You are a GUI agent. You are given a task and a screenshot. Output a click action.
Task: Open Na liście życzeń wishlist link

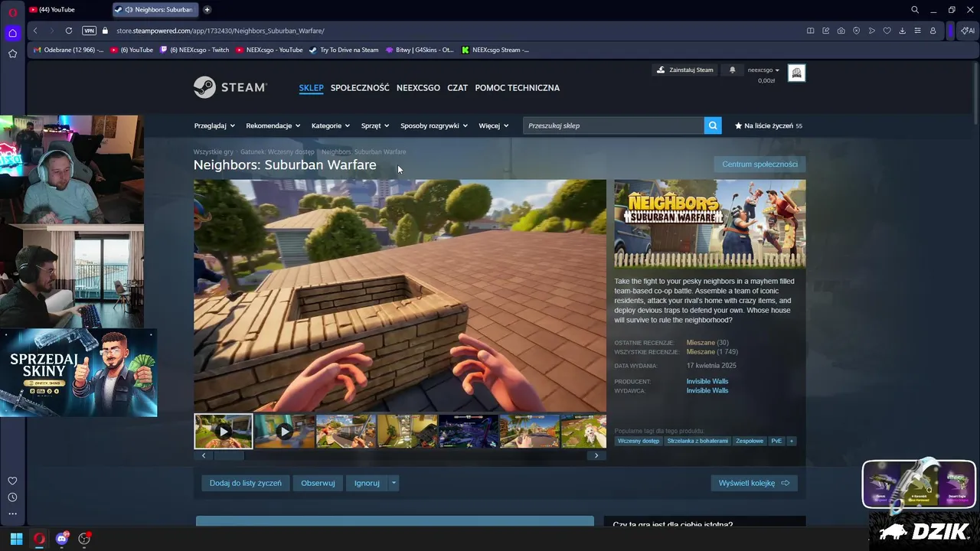point(768,126)
